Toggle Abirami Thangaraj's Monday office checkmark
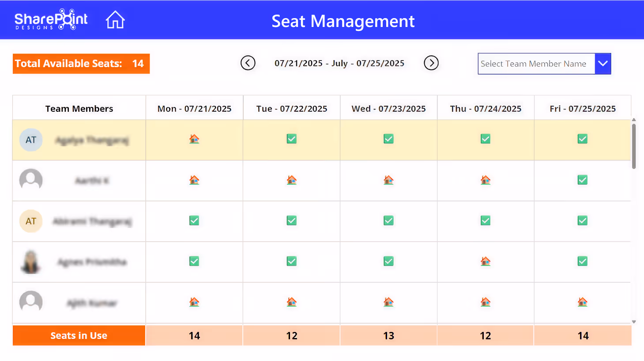The image size is (644, 361). (x=194, y=220)
